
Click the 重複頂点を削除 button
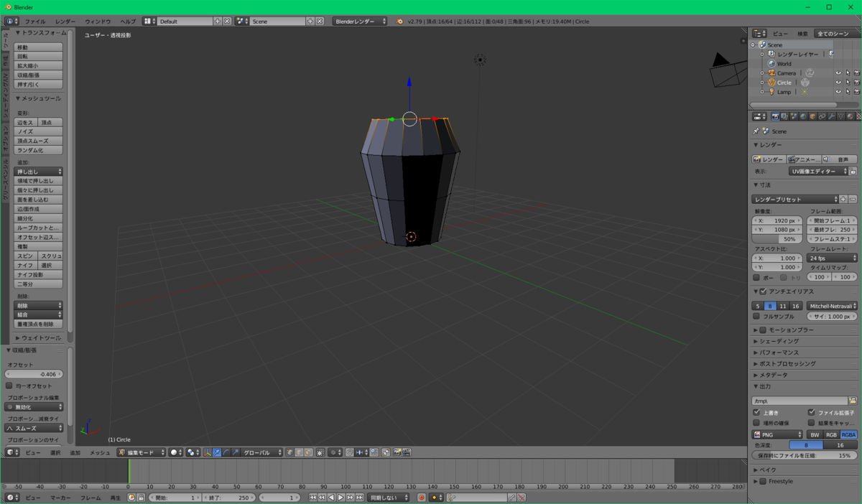[x=39, y=324]
